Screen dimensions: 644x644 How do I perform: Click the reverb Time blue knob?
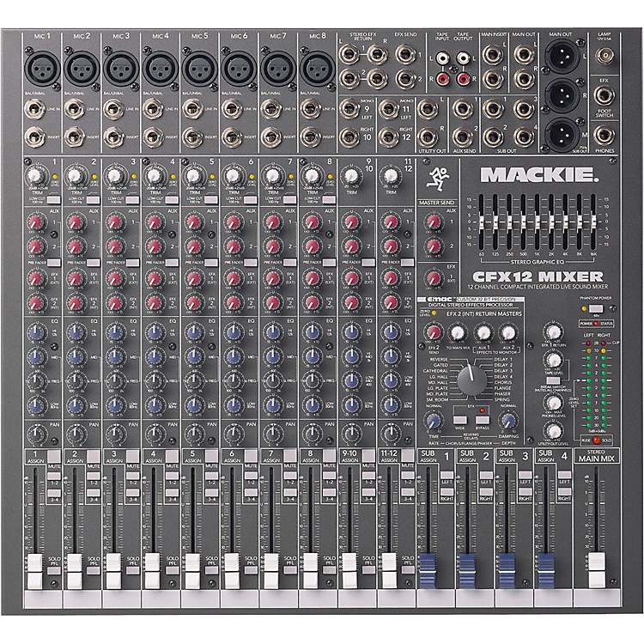[434, 421]
